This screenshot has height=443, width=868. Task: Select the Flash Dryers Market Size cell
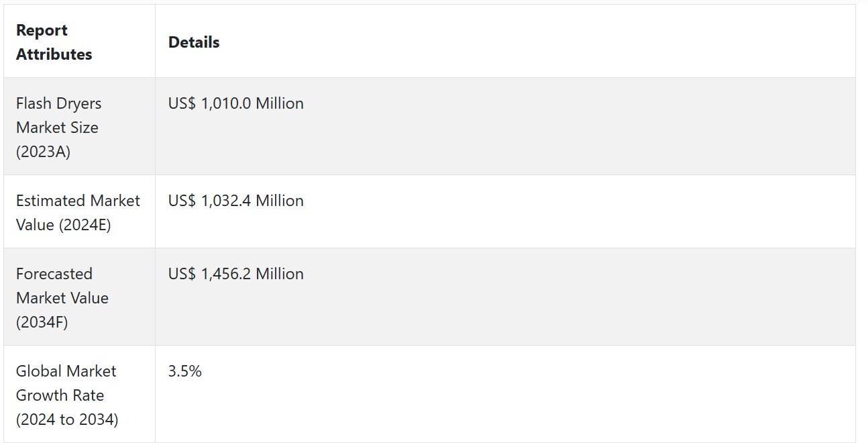pyautogui.click(x=80, y=127)
